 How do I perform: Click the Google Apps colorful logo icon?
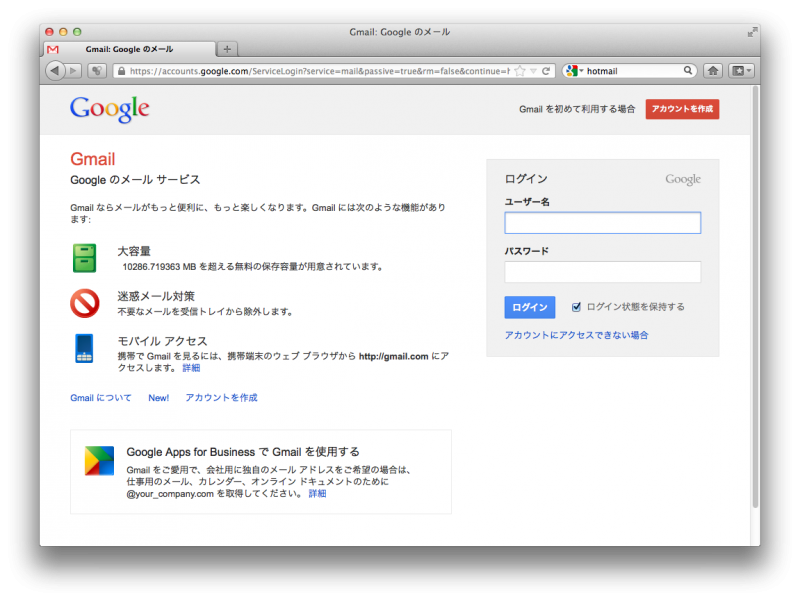tap(99, 461)
